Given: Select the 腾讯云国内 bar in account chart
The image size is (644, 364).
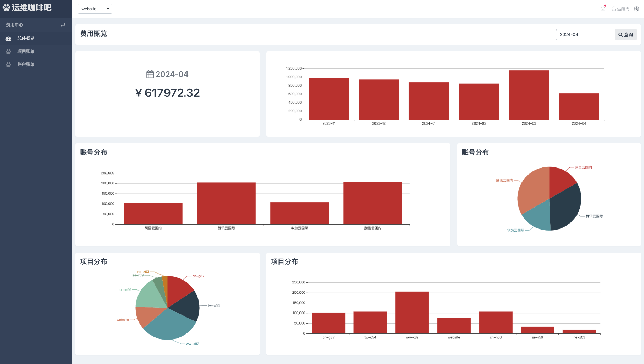Looking at the screenshot, I should [x=373, y=203].
